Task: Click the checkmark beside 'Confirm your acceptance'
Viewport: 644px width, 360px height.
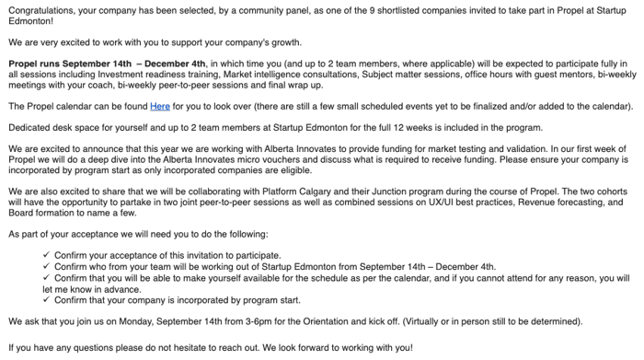Action: point(46,255)
